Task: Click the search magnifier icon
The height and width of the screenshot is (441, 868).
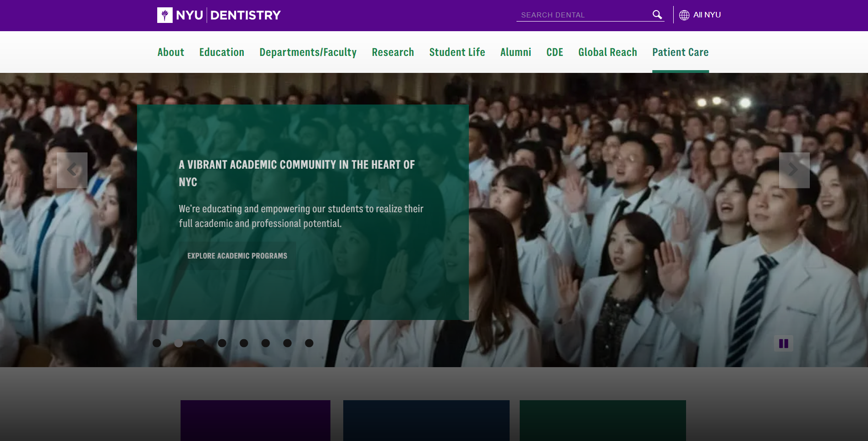Action: click(657, 15)
